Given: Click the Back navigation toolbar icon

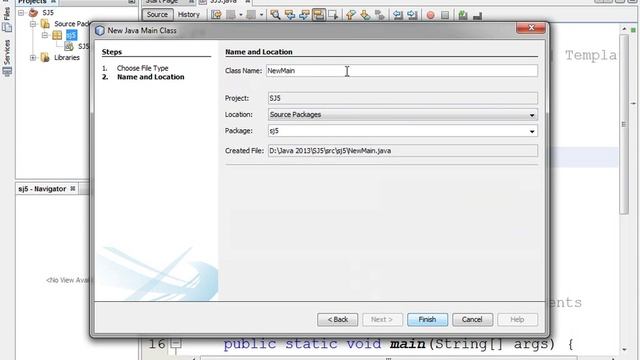Looking at the screenshot, I should [x=231, y=15].
